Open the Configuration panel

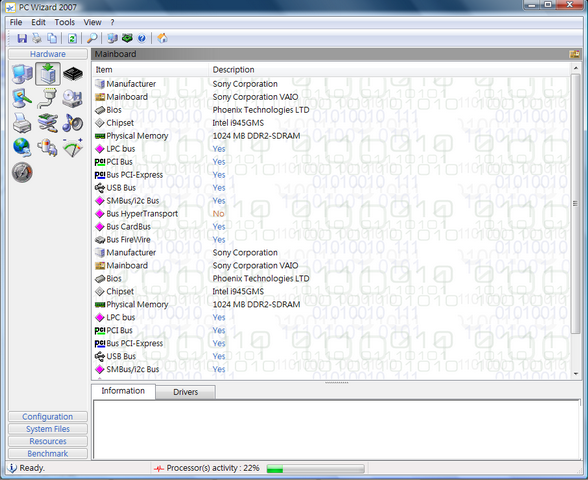(48, 417)
